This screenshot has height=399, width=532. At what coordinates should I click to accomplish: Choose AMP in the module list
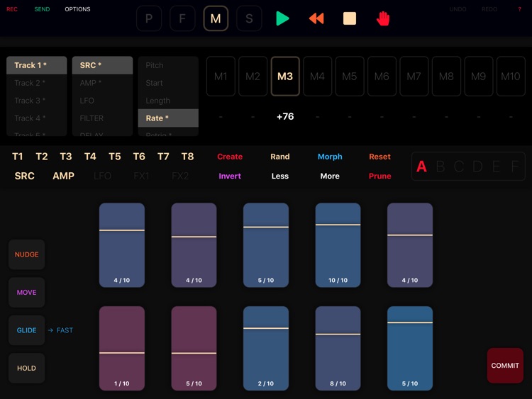[x=102, y=83]
